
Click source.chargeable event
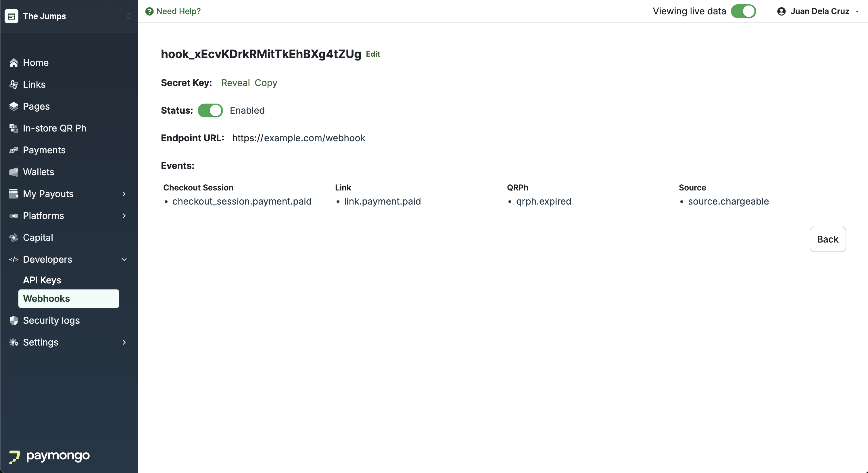(728, 201)
